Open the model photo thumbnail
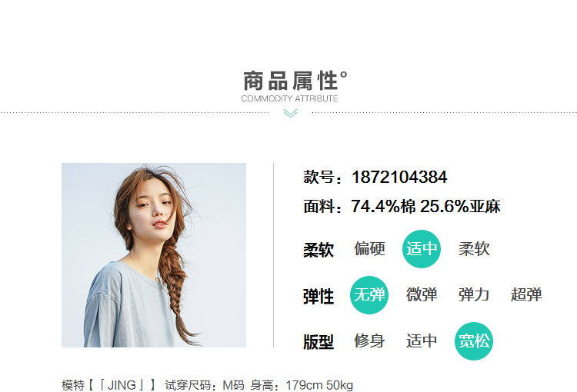Screen dimensions: 577x392 [x=154, y=255]
